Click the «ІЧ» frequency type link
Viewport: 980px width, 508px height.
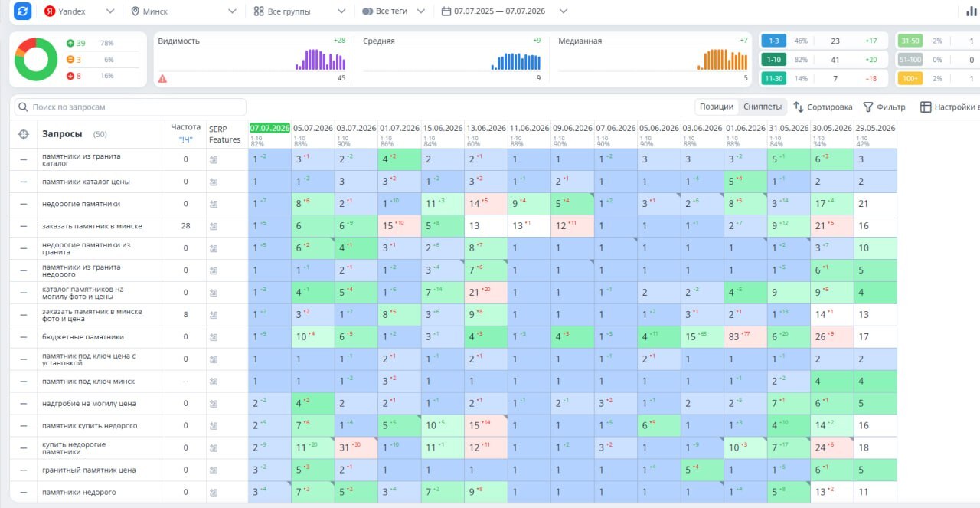185,139
